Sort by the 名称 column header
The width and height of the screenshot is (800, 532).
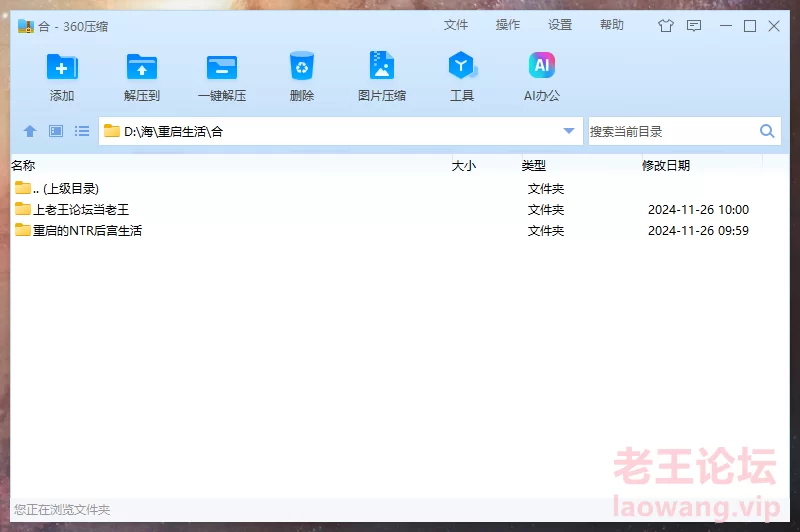[23, 165]
